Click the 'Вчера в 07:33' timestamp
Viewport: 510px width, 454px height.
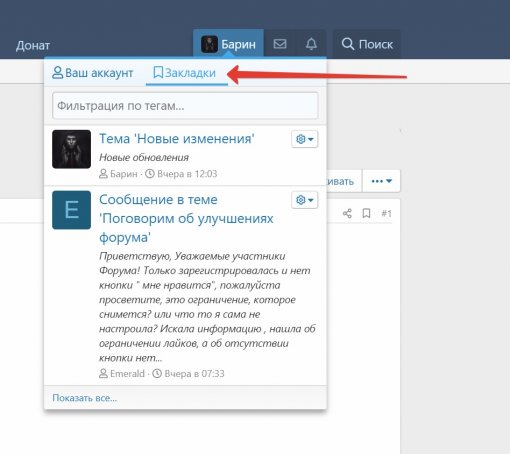point(194,373)
